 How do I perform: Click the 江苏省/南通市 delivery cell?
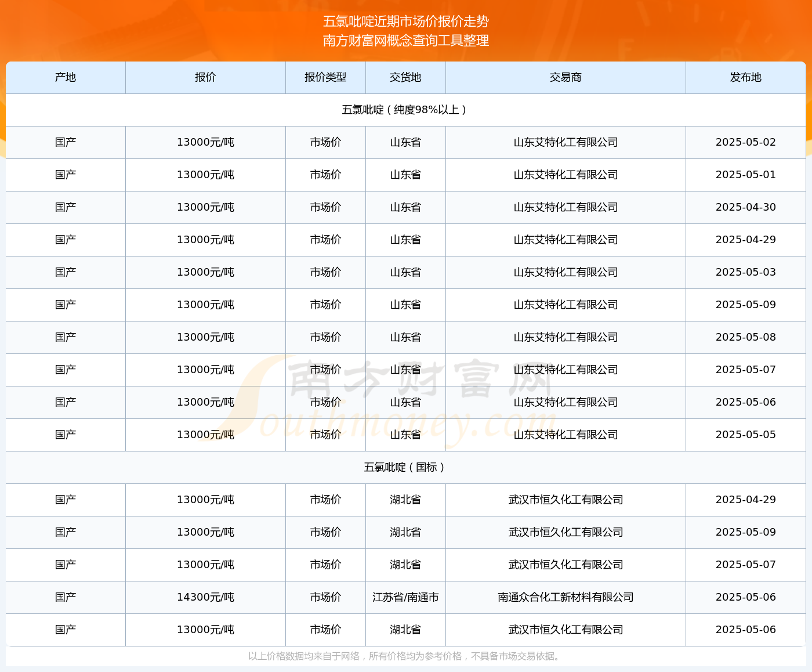tap(405, 597)
